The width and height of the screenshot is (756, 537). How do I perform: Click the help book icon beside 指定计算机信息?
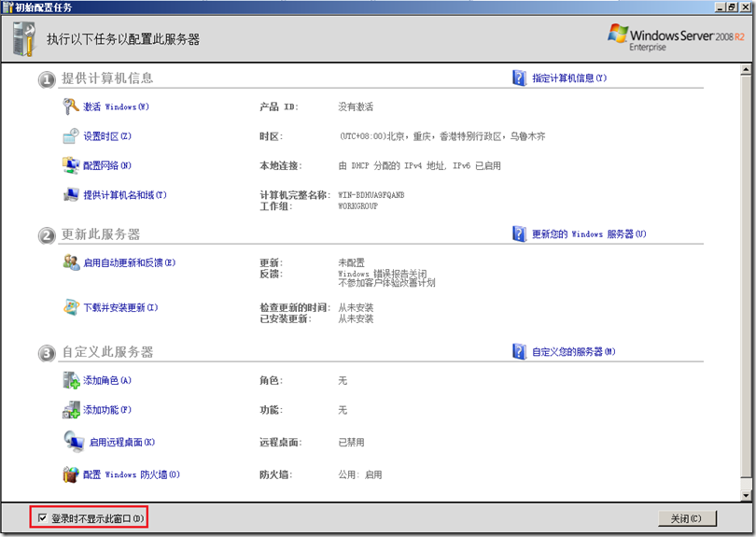click(519, 78)
